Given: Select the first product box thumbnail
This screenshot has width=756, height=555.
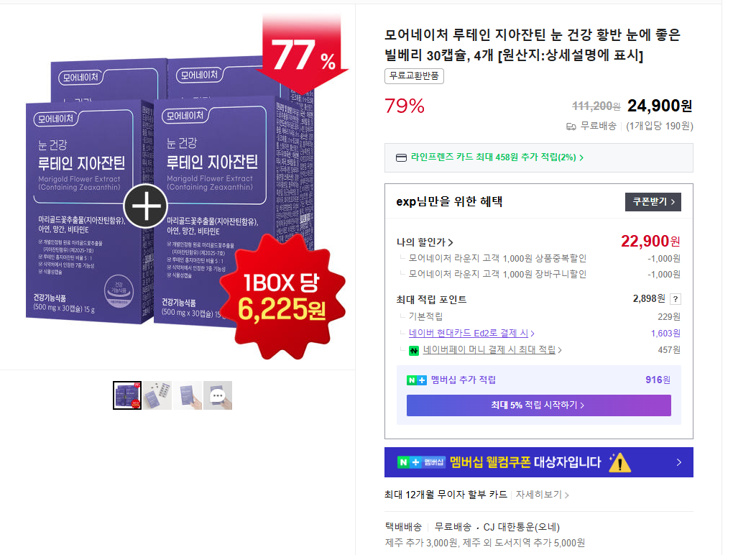Looking at the screenshot, I should coord(127,395).
